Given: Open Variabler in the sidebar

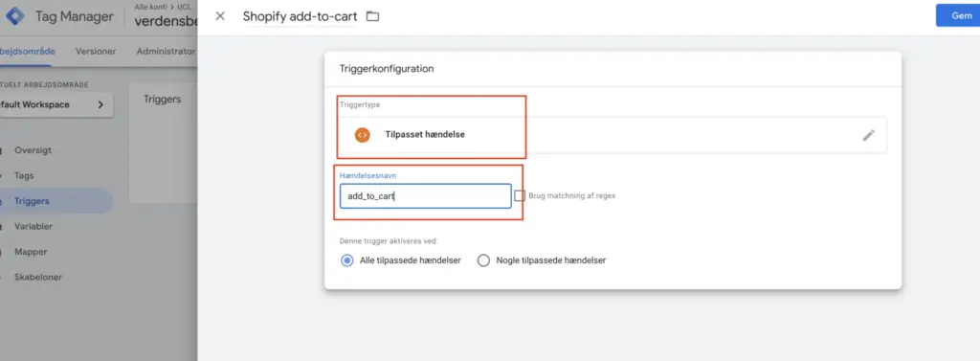Looking at the screenshot, I should click(x=33, y=227).
